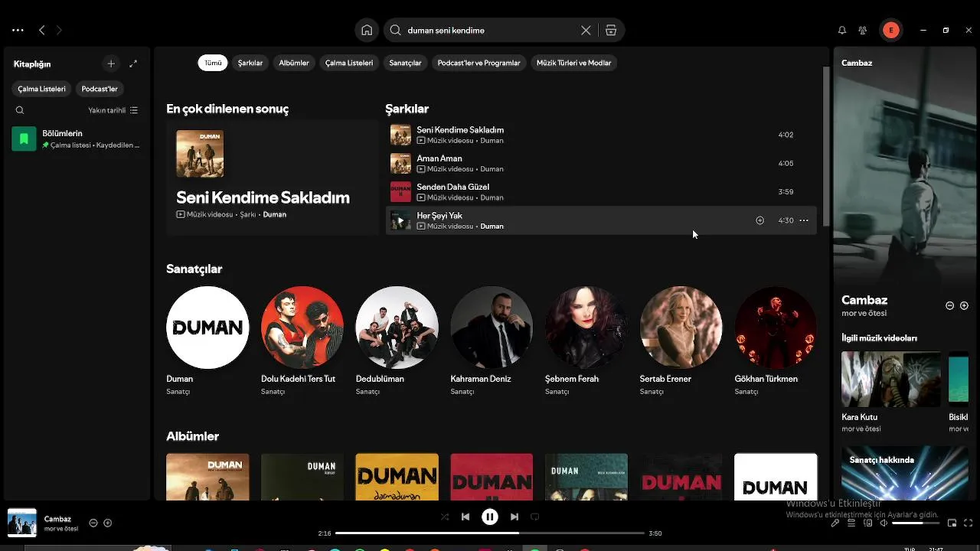Open the Sertab Erener artist
The height and width of the screenshot is (551, 980).
(x=681, y=328)
